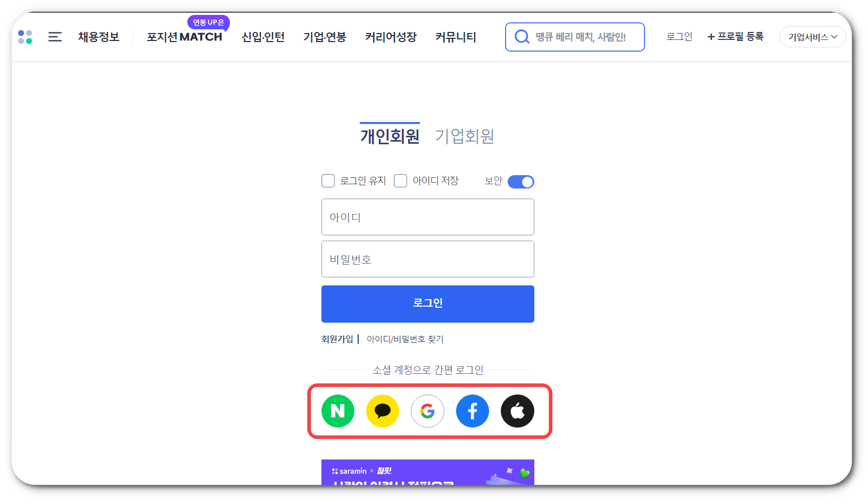Screen dimensions: 868x501
Task: Click the Saramin logo
Action: (24, 37)
